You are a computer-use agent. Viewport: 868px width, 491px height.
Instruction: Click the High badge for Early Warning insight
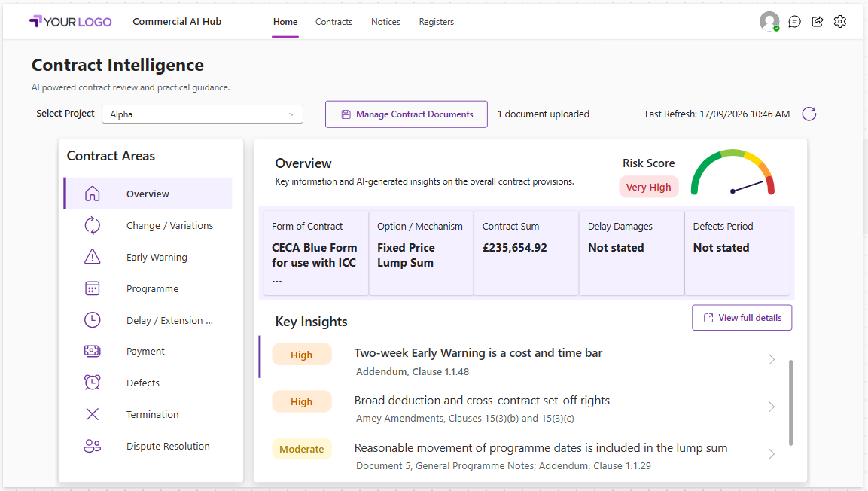[302, 355]
